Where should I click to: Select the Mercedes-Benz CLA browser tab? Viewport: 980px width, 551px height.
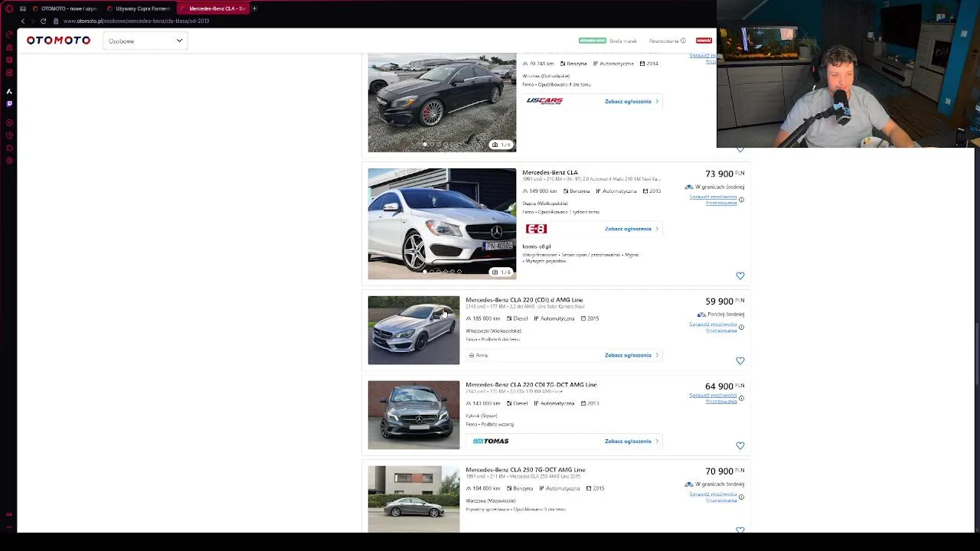click(x=214, y=8)
